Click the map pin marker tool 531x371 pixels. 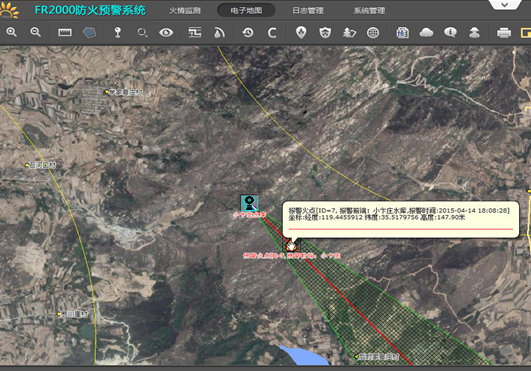pyautogui.click(x=118, y=32)
